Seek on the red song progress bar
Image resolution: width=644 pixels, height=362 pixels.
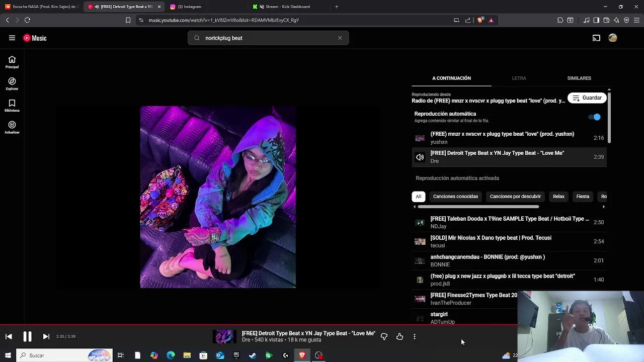(259, 325)
